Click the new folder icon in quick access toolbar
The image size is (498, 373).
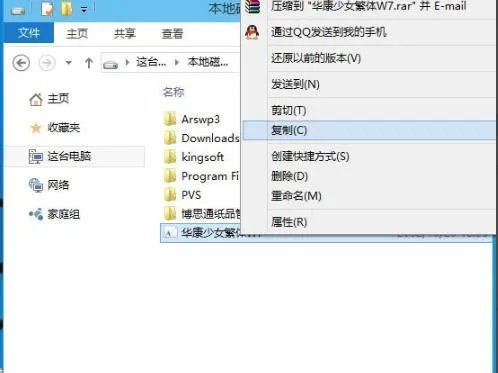point(67,9)
